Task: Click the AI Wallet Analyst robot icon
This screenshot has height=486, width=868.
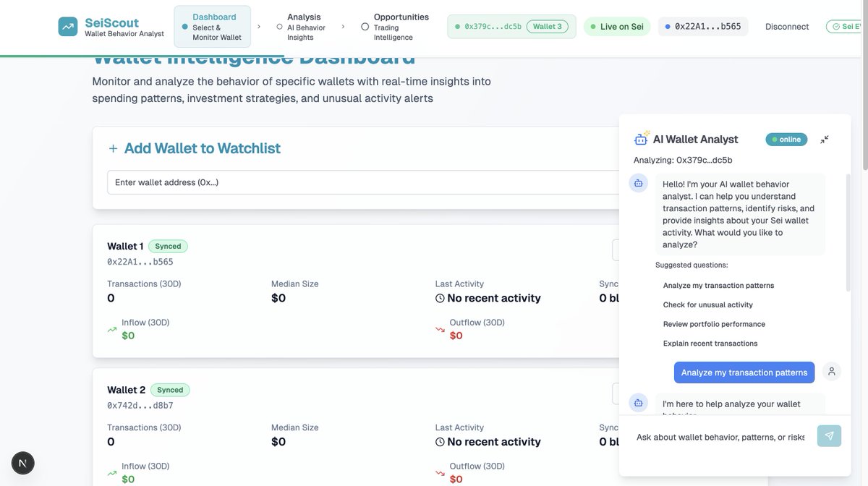Action: 642,138
